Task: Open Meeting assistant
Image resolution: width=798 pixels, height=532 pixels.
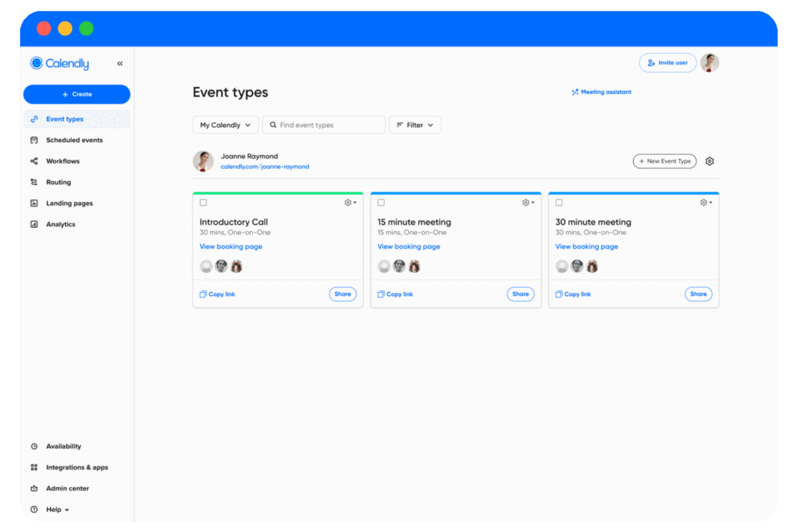Action: coord(601,92)
